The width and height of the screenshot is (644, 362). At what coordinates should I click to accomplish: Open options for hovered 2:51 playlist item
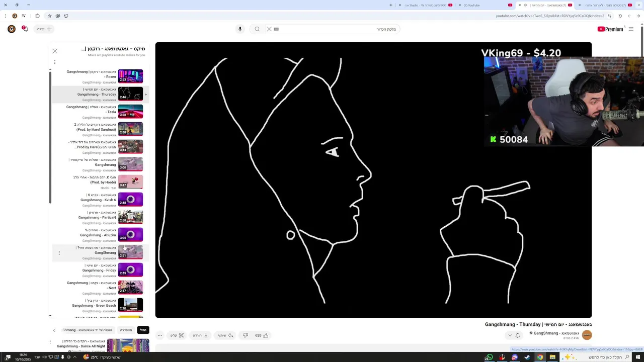point(59,253)
